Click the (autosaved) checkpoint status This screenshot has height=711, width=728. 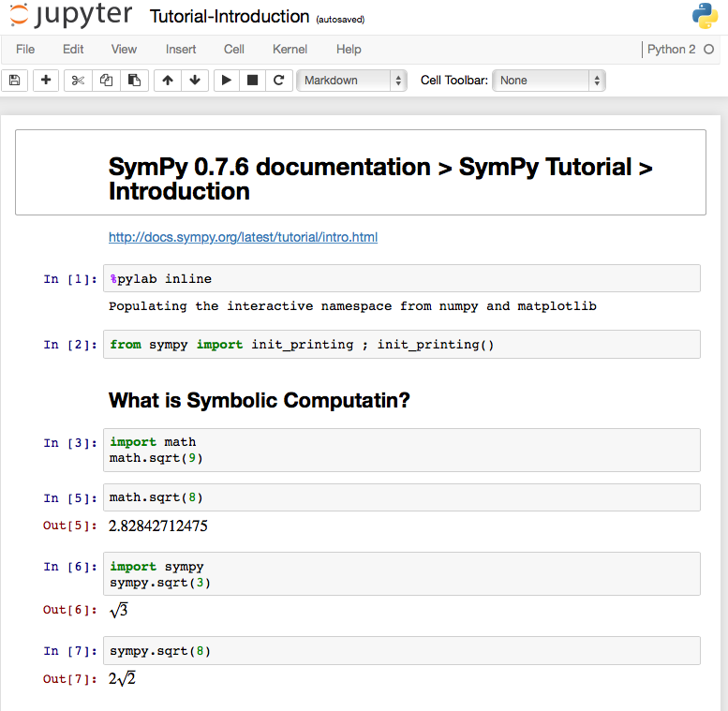[340, 20]
